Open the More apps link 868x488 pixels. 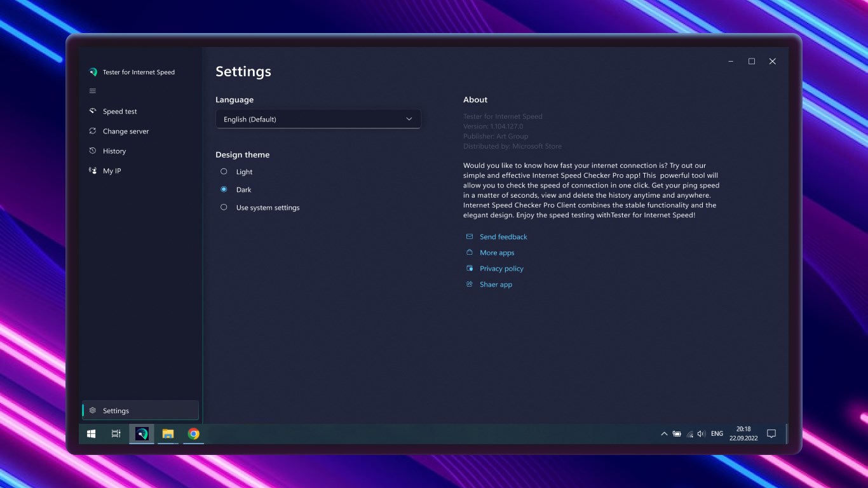coord(497,252)
